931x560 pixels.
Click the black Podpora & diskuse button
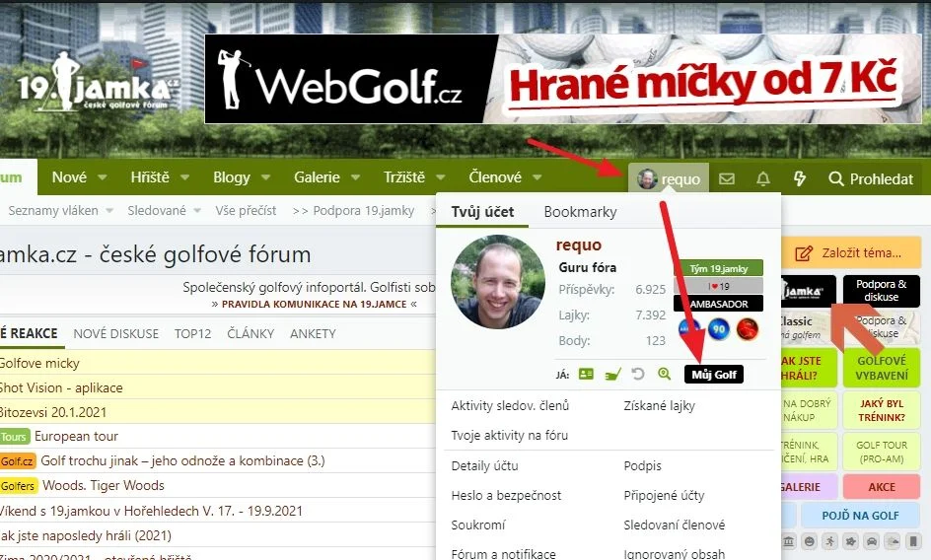tap(881, 291)
